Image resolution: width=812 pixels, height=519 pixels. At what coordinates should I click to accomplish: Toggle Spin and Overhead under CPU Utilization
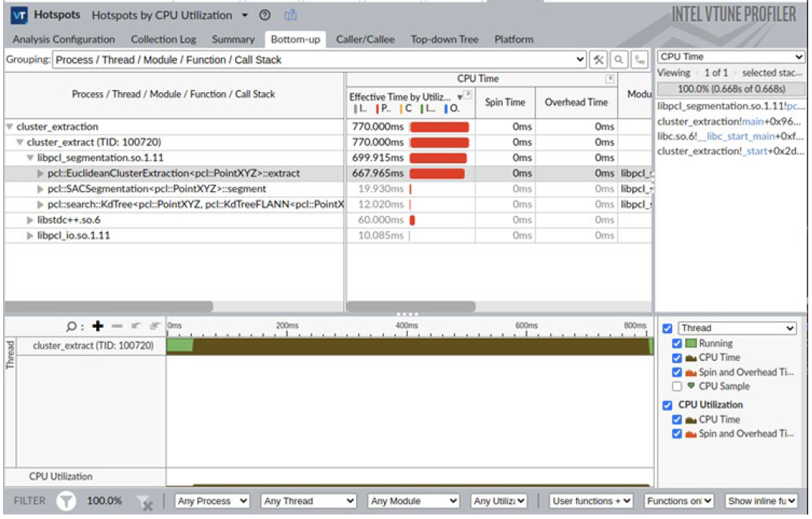click(677, 434)
